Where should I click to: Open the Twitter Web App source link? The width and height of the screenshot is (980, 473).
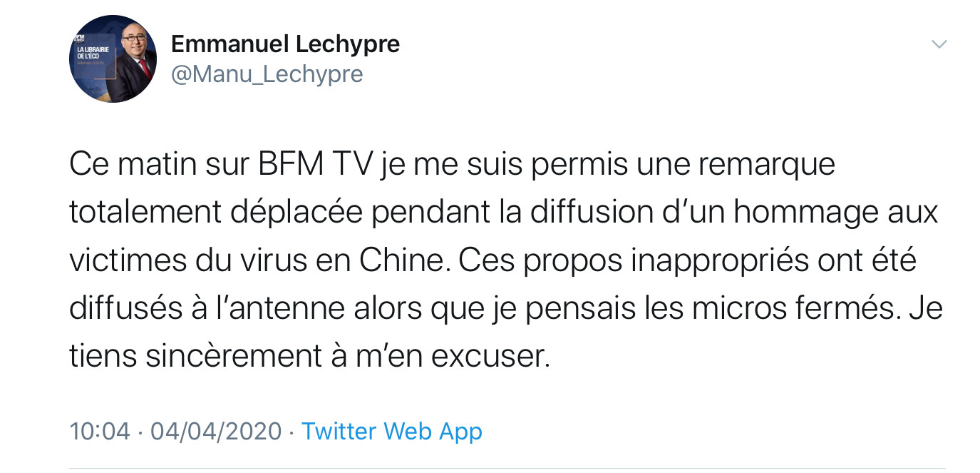click(391, 431)
